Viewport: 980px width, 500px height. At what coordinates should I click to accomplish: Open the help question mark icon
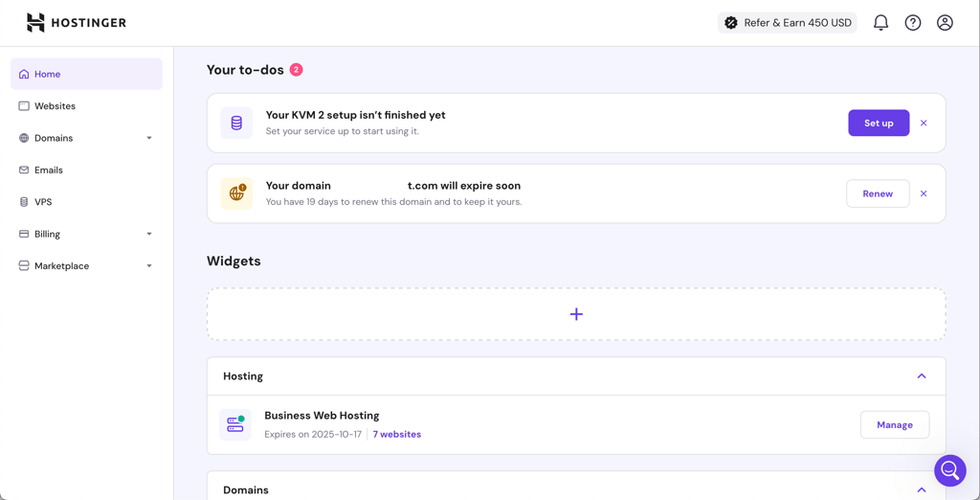point(913,23)
